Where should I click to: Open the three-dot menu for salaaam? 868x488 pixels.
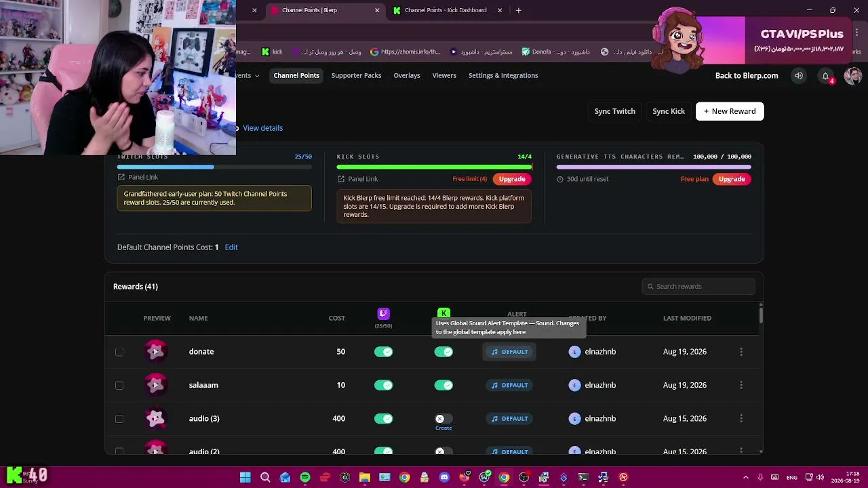pyautogui.click(x=741, y=385)
